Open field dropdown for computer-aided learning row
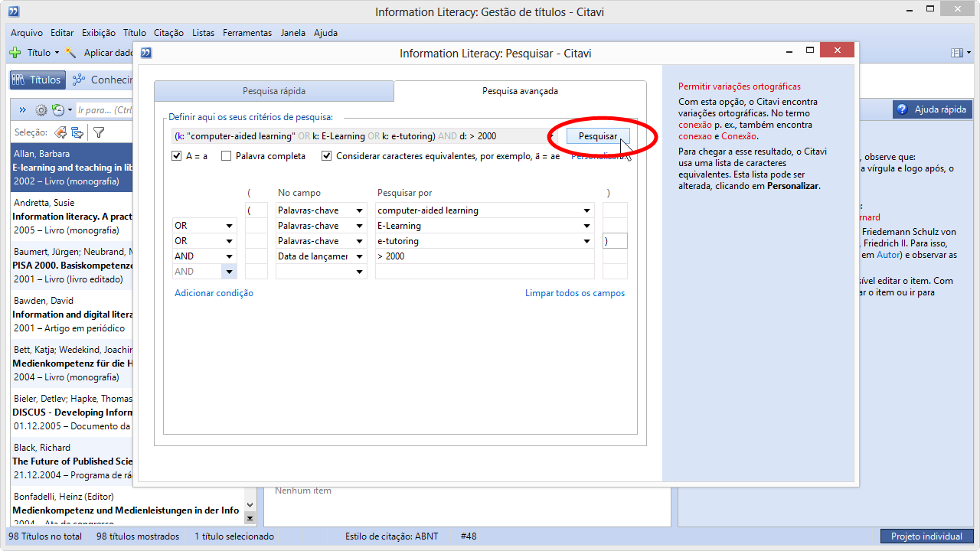Viewport: 980px width, 551px height. tap(359, 210)
